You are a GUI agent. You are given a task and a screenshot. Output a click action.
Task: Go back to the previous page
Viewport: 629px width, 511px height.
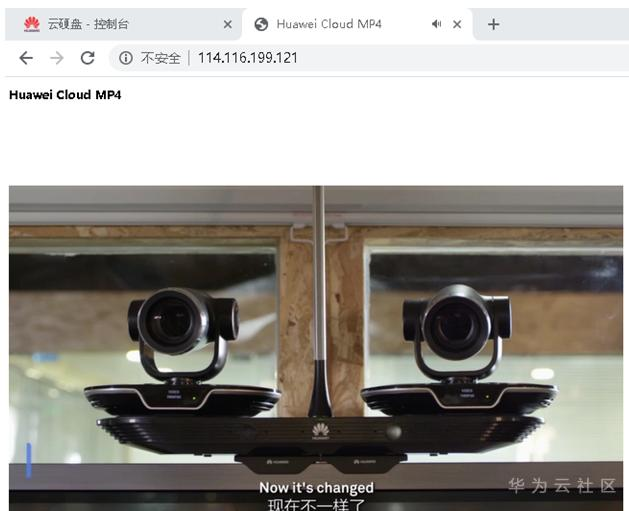click(26, 58)
